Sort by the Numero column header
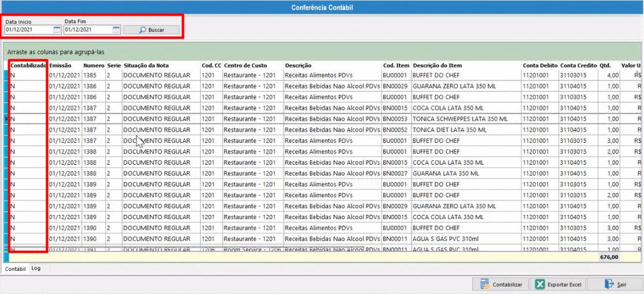 click(x=94, y=66)
